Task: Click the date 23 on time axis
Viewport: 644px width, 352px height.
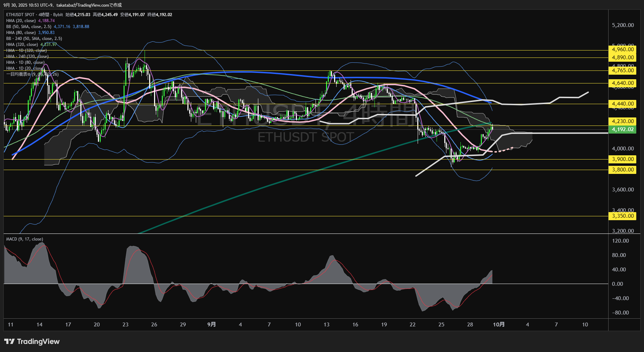Action: tap(125, 325)
